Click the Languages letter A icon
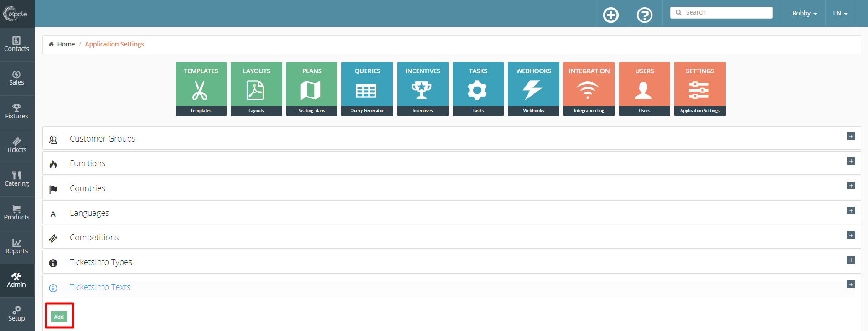868x331 pixels. click(x=53, y=214)
